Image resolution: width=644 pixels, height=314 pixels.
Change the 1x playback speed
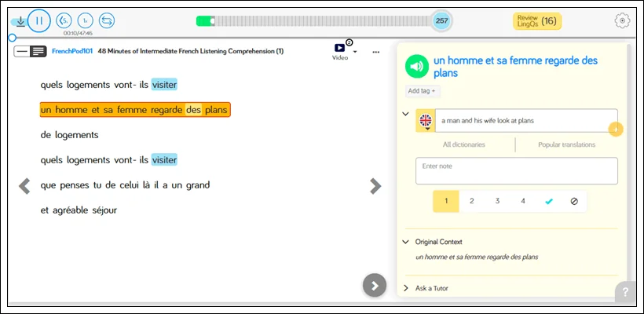coord(86,20)
